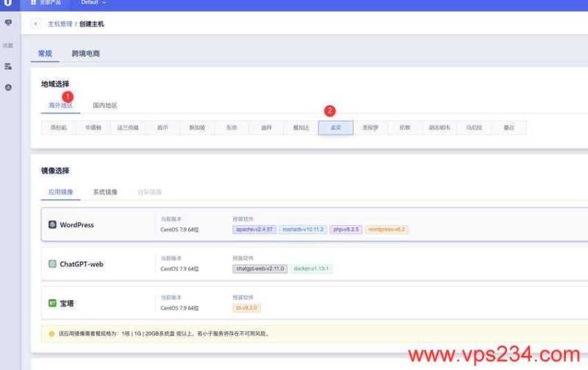Select the 东京 region option
Image resolution: width=588 pixels, height=370 pixels.
tap(232, 128)
